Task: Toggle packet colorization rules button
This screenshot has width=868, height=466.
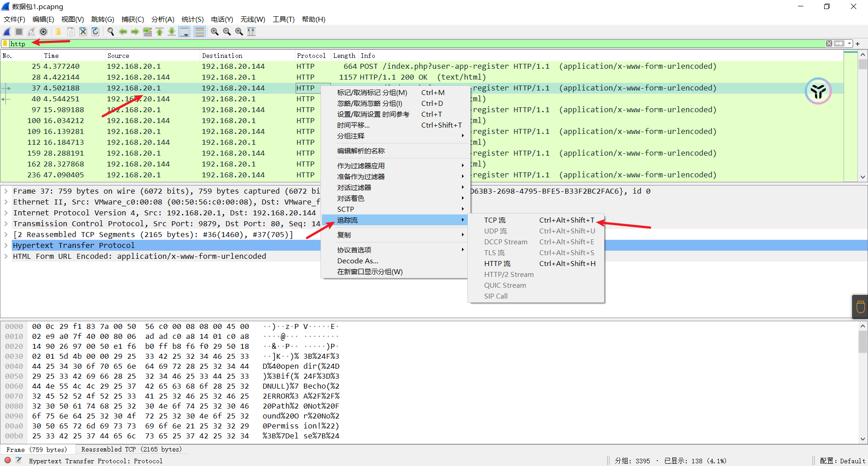Action: (199, 32)
